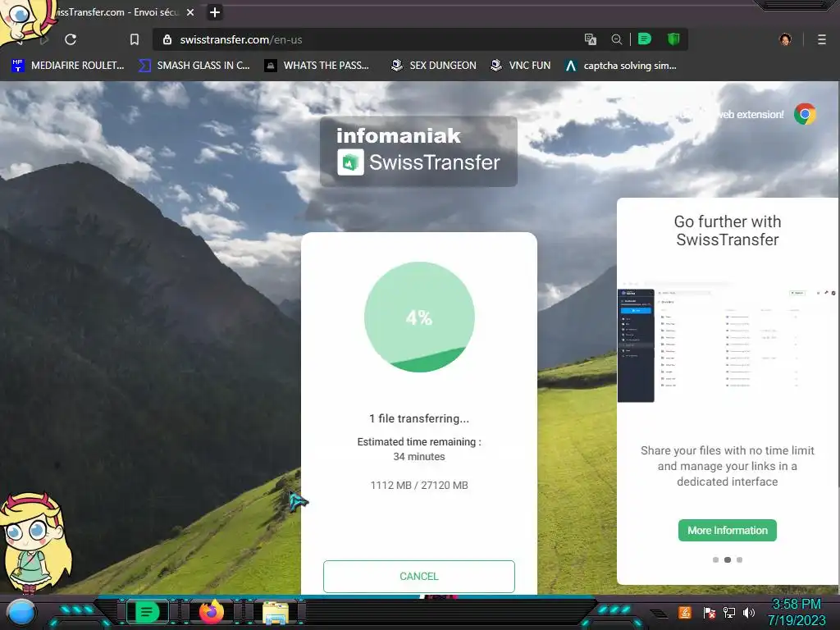Screen dimensions: 840x630
Task: Click the volume speaker tray icon
Action: coord(748,612)
